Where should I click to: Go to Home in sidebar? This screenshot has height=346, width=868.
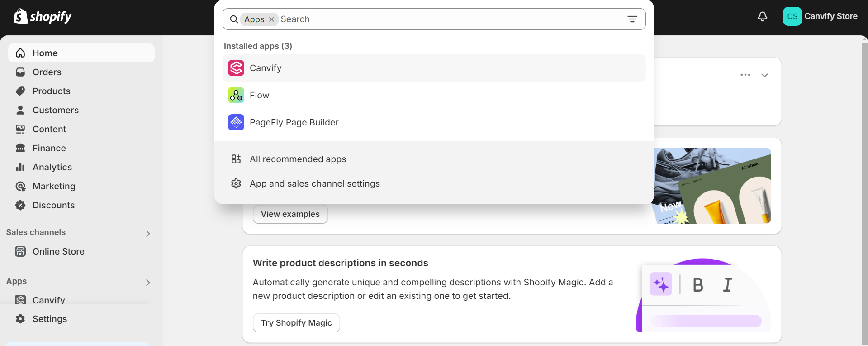(x=81, y=53)
